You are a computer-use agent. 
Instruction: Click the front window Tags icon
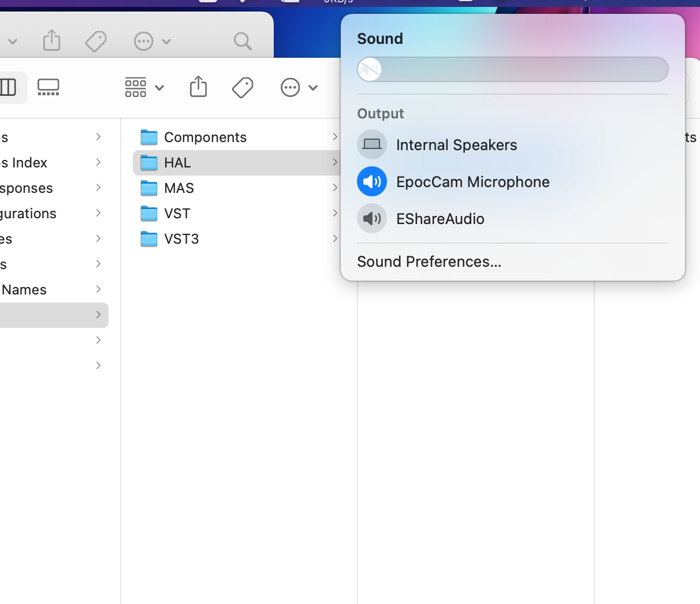243,87
